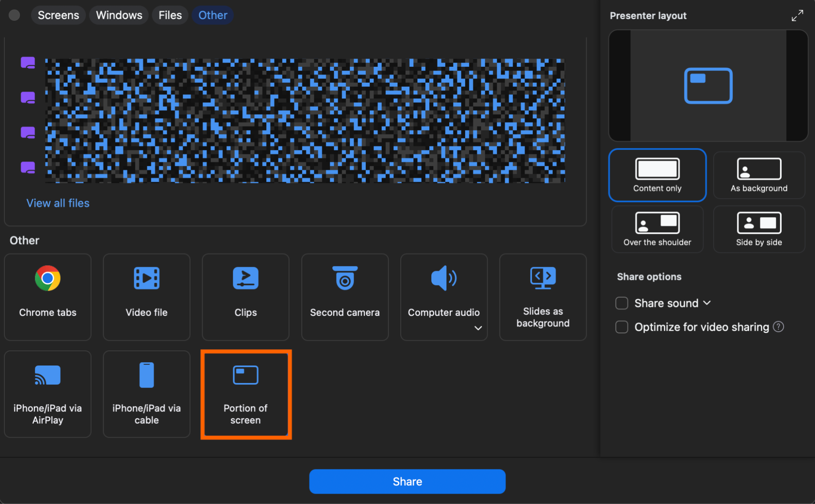Click the gray window close button
This screenshot has height=504, width=815.
14,15
